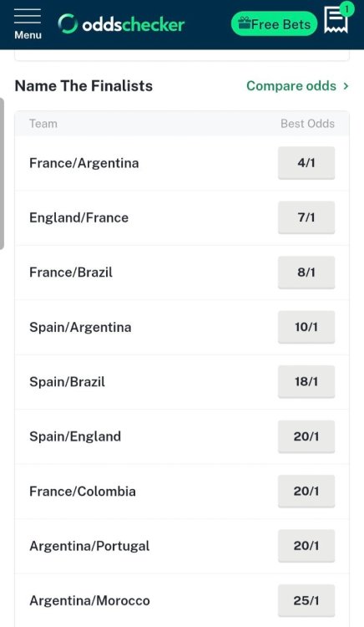The width and height of the screenshot is (364, 627).
Task: Click the gift icon in Free Bets
Action: coord(245,23)
